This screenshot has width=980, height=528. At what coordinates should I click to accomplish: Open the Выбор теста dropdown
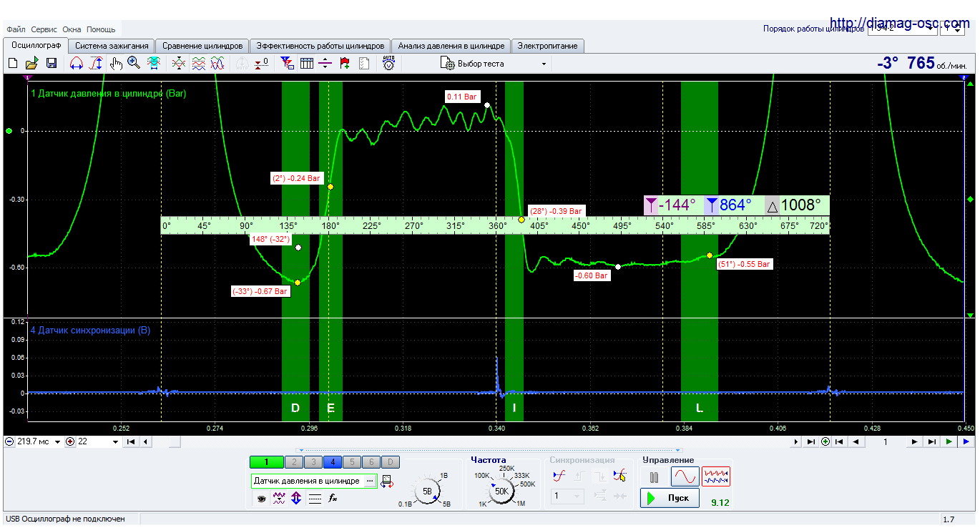coord(494,64)
